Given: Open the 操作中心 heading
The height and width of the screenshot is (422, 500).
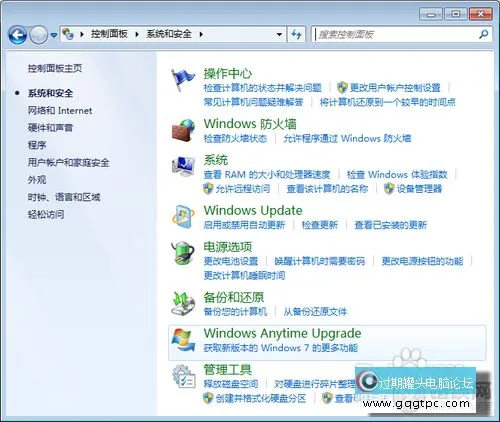Looking at the screenshot, I should pyautogui.click(x=228, y=73).
